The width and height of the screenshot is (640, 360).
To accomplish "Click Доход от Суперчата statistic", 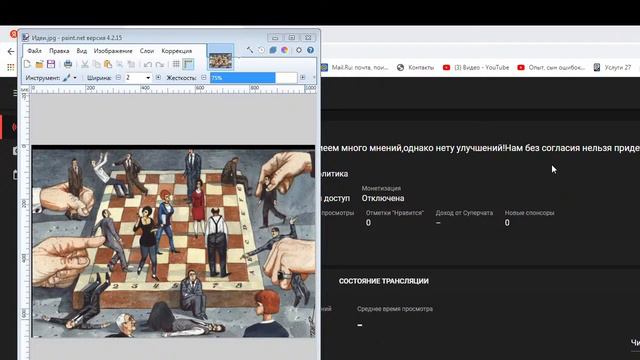I will tap(464, 218).
